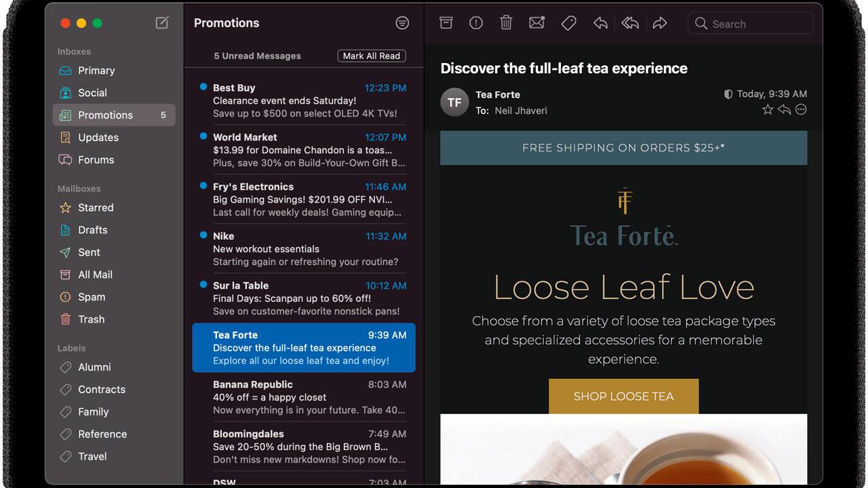Screen dimensions: 868x488
Task: Open the Best Buy clearance email
Action: pyautogui.click(x=304, y=100)
